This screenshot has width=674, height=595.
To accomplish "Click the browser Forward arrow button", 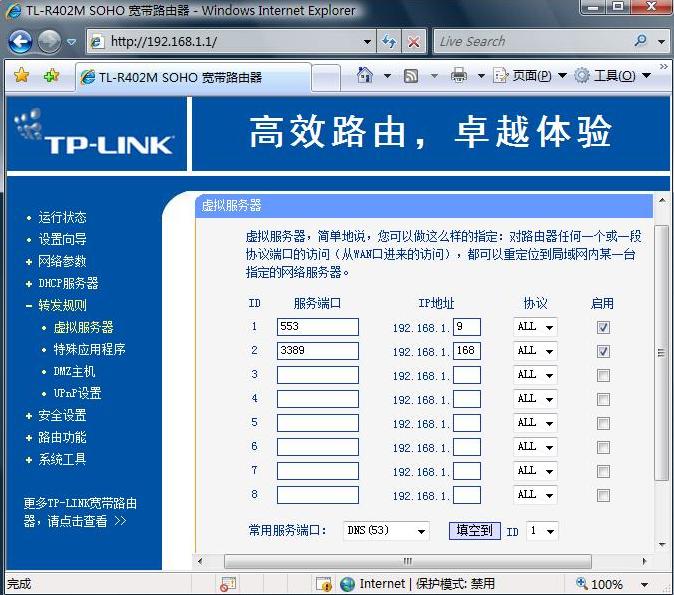I will (49, 42).
